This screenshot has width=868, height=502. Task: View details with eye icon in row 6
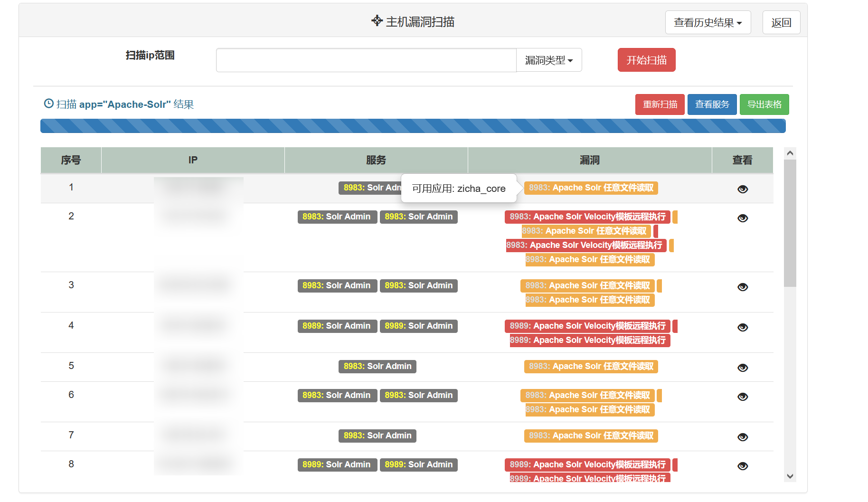[743, 397]
